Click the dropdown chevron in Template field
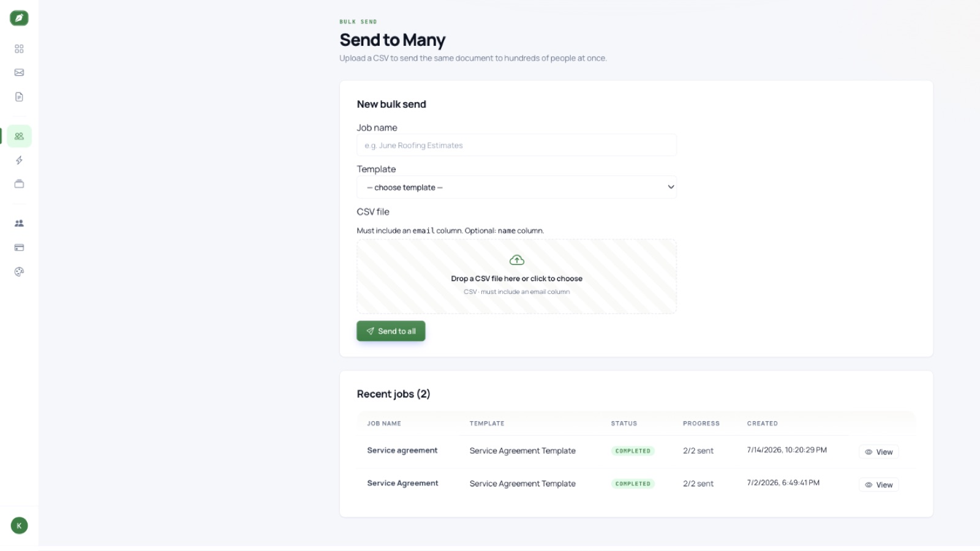This screenshot has height=551, width=980. [x=671, y=187]
